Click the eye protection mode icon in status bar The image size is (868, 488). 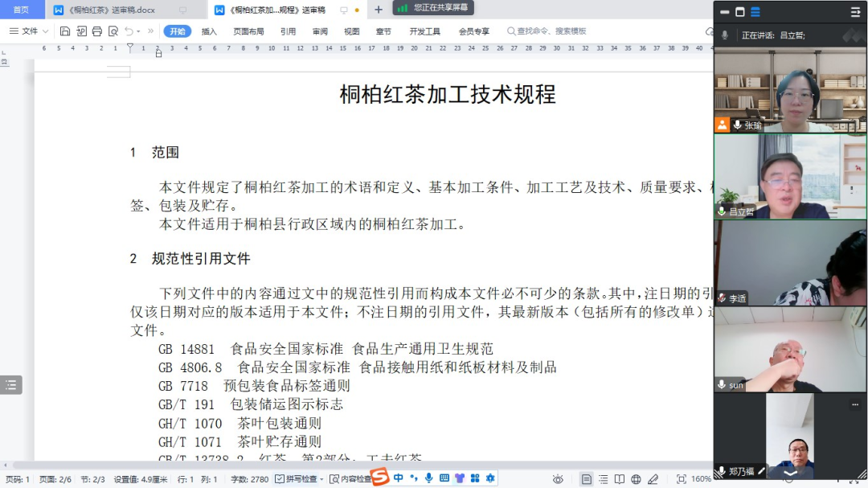click(x=558, y=479)
